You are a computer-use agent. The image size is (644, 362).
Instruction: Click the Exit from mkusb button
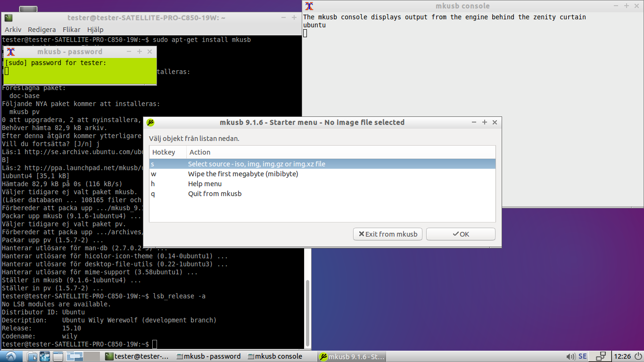(388, 234)
